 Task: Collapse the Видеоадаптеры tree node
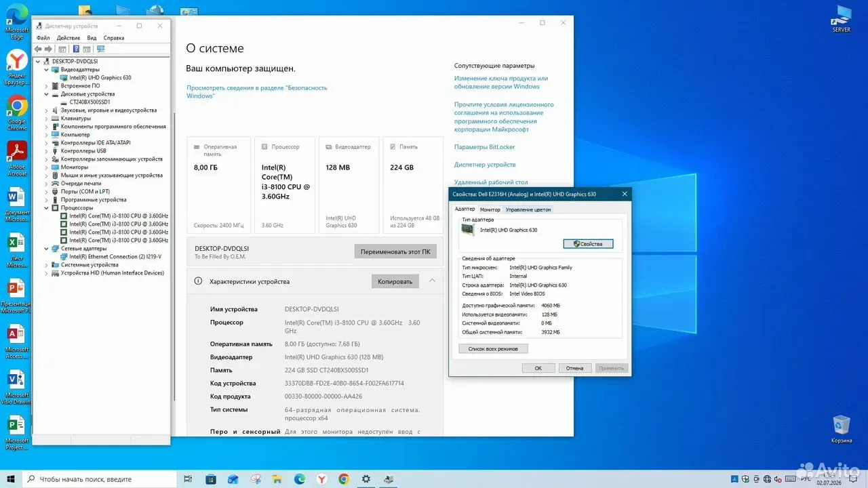(x=47, y=70)
